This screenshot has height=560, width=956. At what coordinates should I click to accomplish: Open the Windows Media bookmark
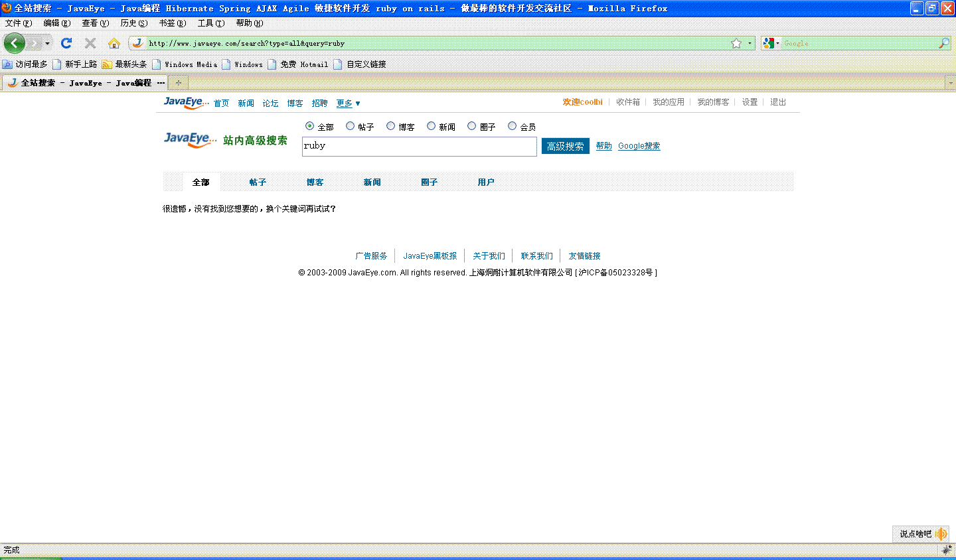point(185,64)
